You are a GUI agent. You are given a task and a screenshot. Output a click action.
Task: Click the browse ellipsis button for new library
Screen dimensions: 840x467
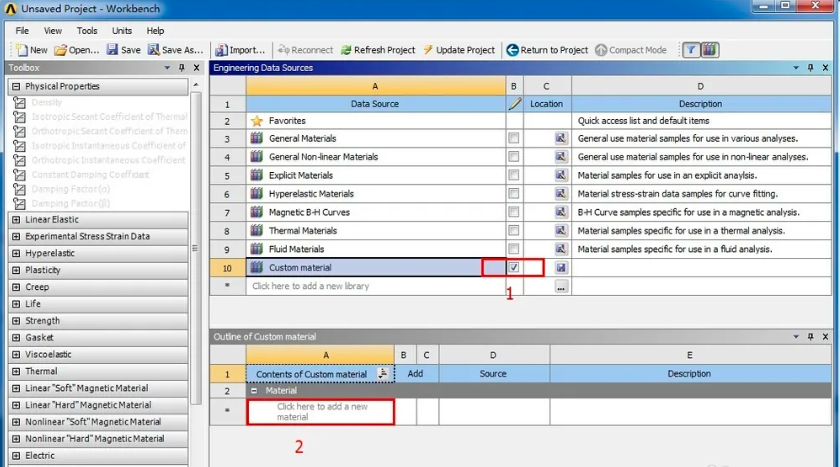click(560, 287)
